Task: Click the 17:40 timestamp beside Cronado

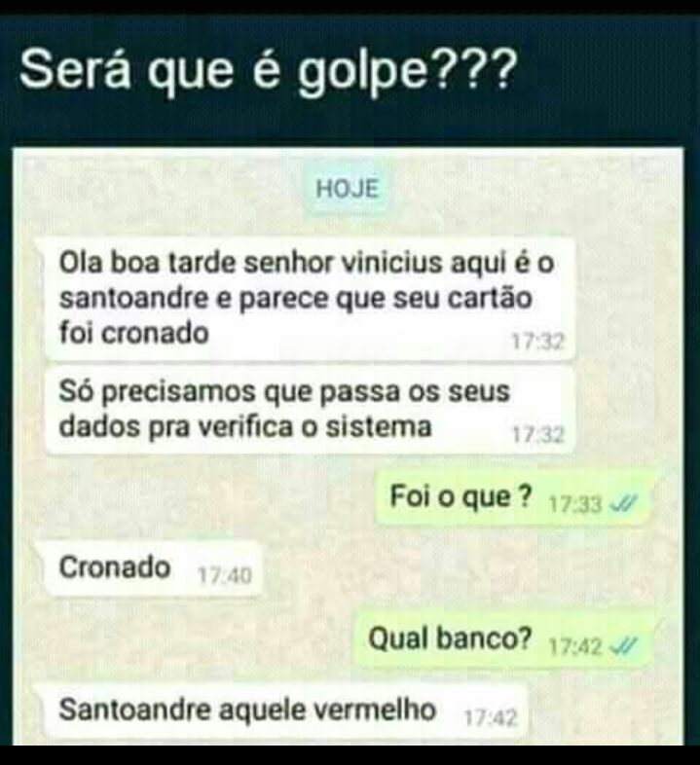Action: click(x=225, y=576)
